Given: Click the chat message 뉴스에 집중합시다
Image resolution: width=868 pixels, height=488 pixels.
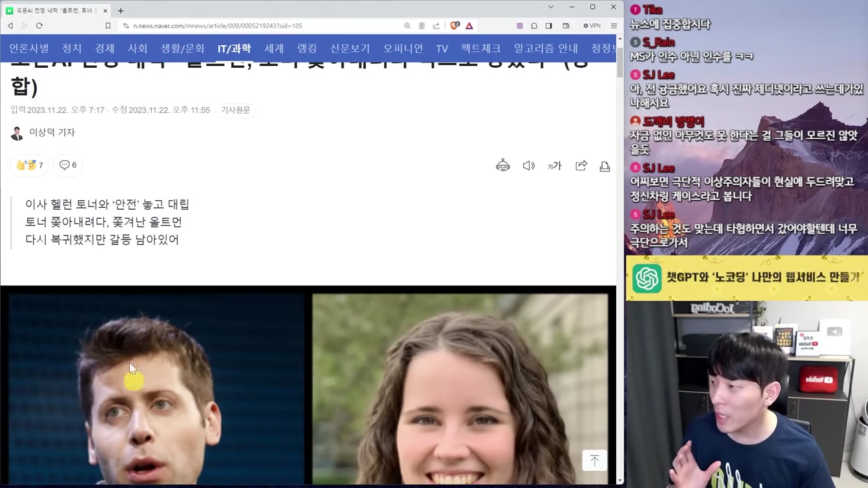Looking at the screenshot, I should click(670, 25).
